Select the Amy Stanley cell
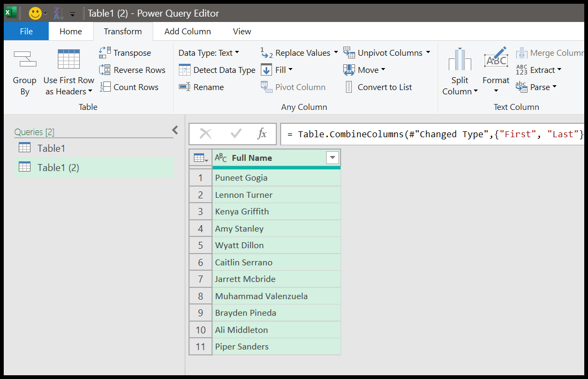588x379 pixels. point(276,228)
